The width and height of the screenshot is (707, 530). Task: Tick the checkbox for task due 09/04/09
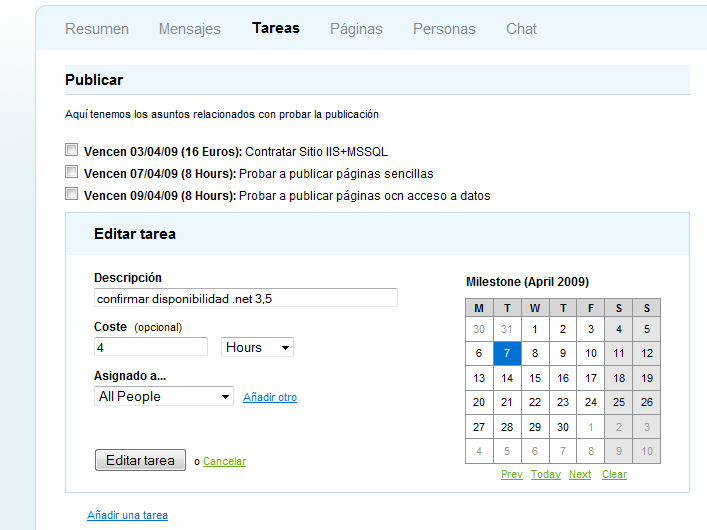tap(71, 194)
